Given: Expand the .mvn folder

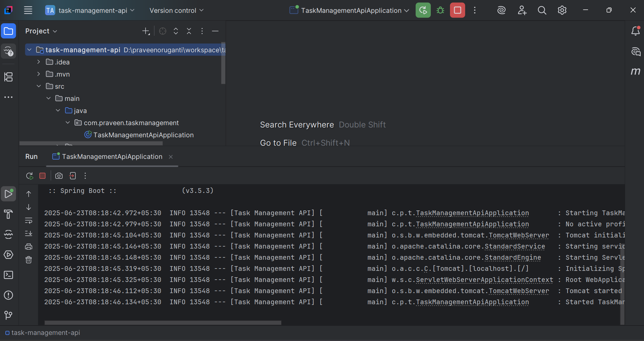Looking at the screenshot, I should (x=38, y=74).
